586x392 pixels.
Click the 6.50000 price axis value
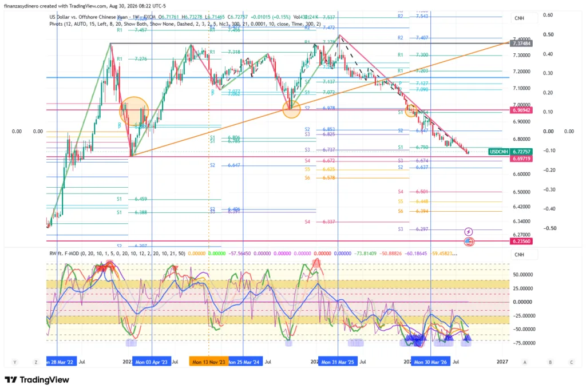521,192
